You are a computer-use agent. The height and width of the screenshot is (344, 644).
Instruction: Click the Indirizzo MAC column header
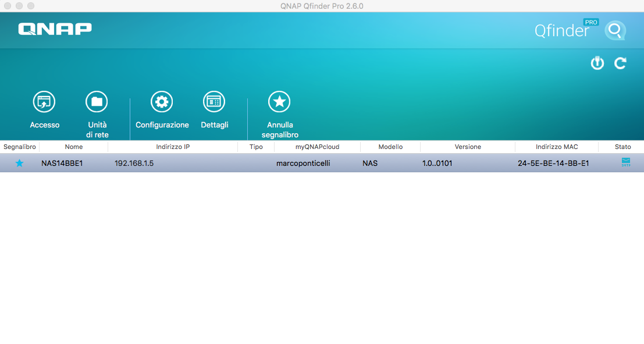click(557, 147)
